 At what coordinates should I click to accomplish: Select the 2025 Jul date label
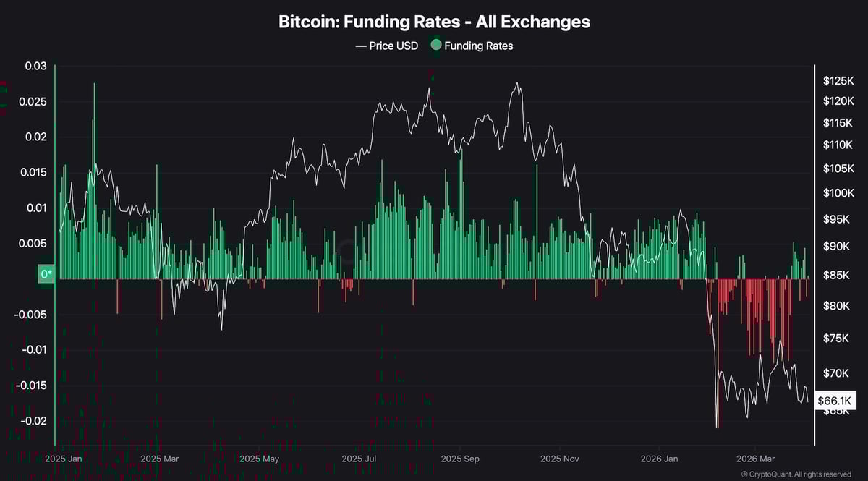coord(359,459)
